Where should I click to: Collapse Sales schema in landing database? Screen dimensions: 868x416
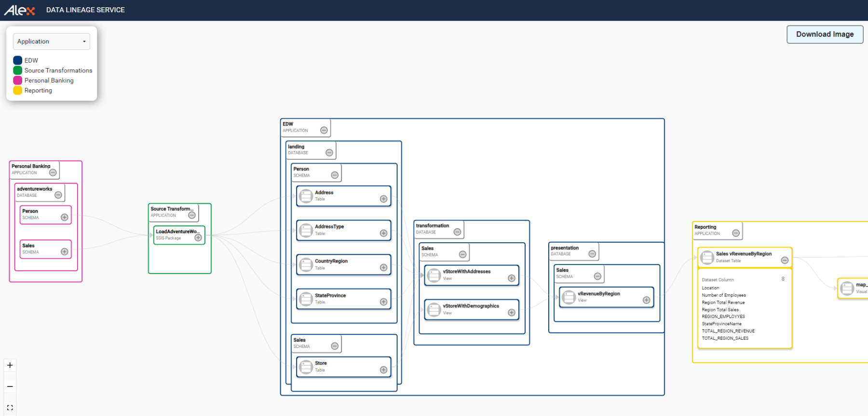(x=335, y=346)
